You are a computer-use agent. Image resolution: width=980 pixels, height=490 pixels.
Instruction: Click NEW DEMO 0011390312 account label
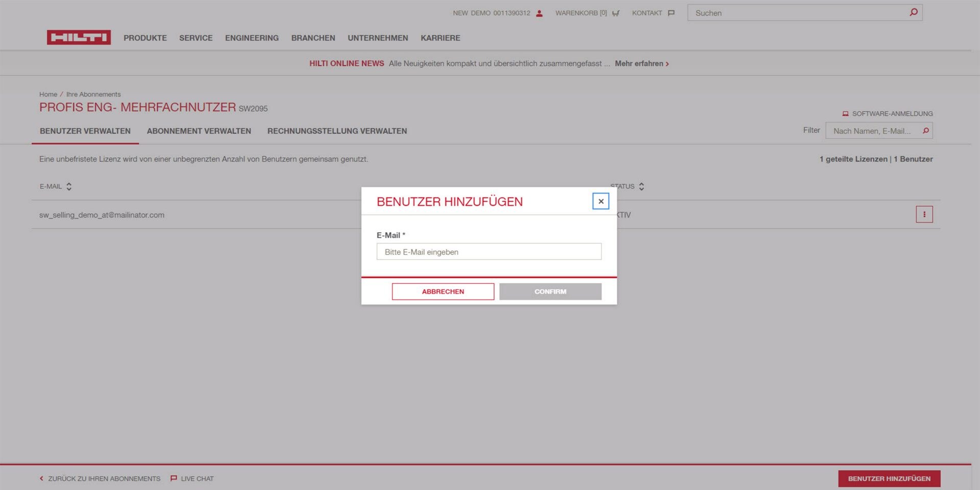point(492,13)
